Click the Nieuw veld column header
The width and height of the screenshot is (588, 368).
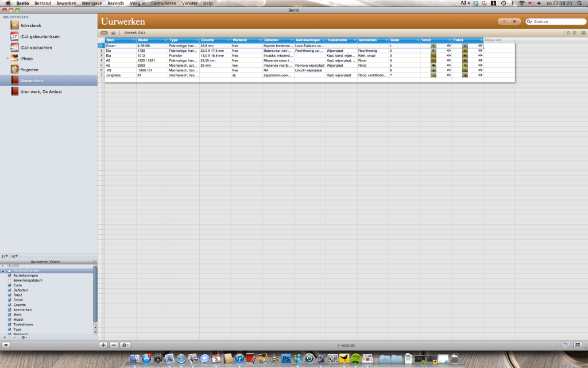coord(499,40)
